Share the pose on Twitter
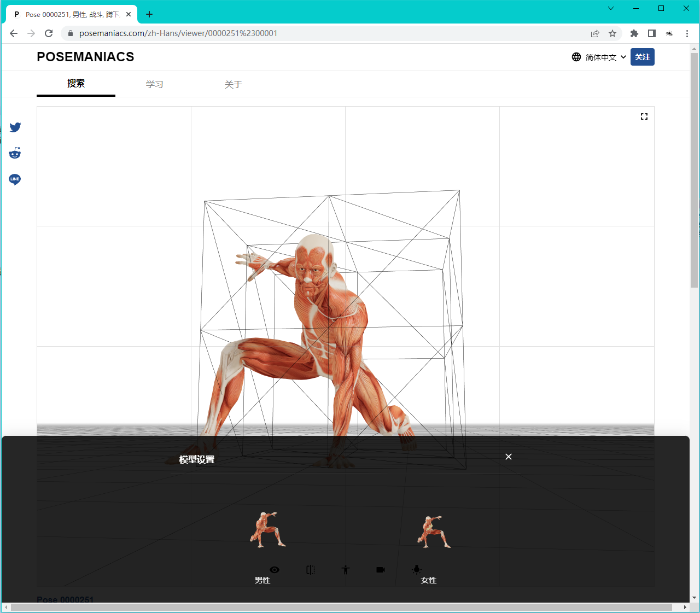This screenshot has width=700, height=613. click(15, 127)
